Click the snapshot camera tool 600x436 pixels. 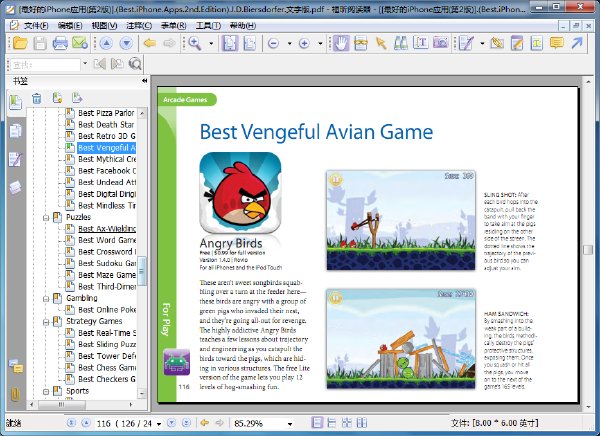click(x=440, y=42)
